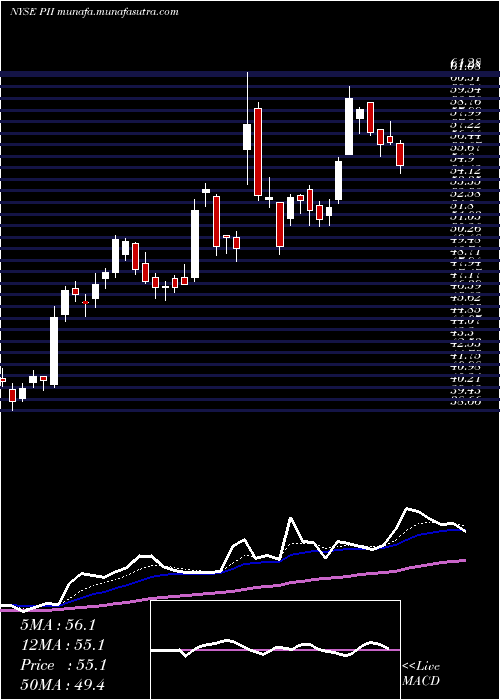Click the <<Live label
This screenshot has width=500, height=700.
(x=421, y=667)
